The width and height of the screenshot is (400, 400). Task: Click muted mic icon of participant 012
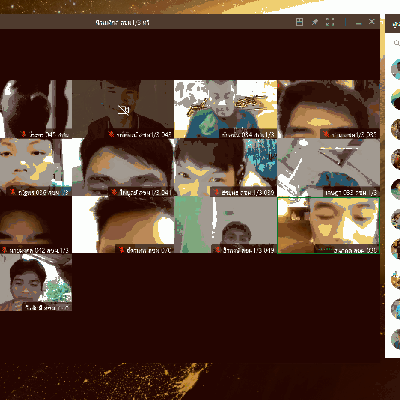coord(4,250)
